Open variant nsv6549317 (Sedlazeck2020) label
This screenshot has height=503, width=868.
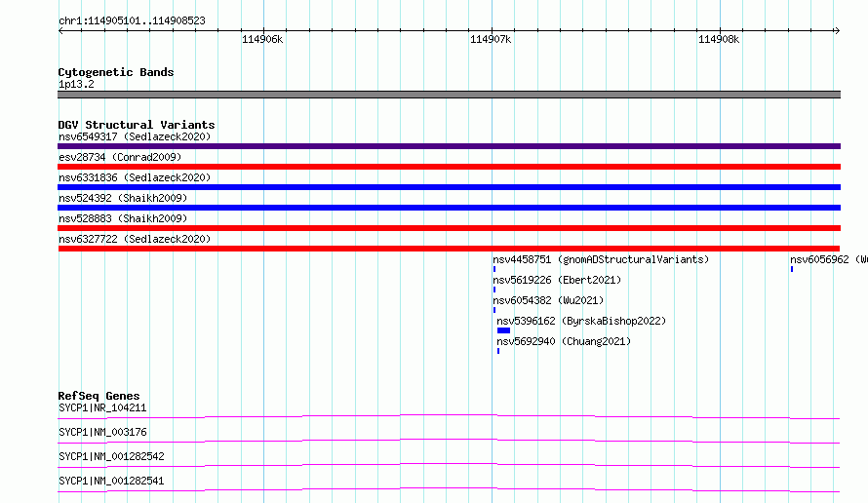click(135, 136)
